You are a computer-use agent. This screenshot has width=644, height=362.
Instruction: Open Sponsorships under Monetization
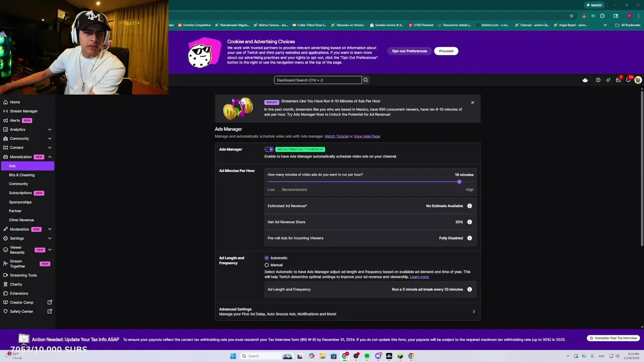[20, 202]
